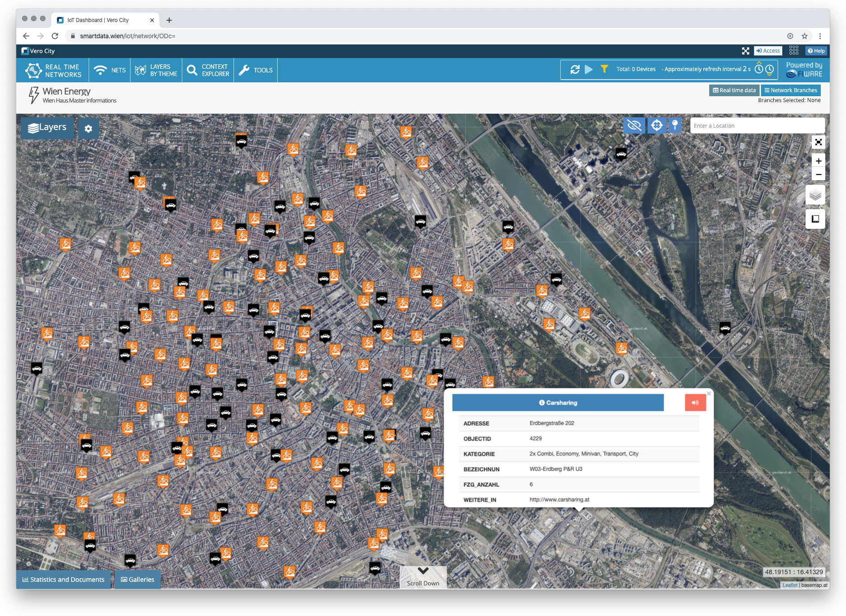This screenshot has height=616, width=846.
Task: Click the OBJECTID value 4229
Action: [x=535, y=438]
